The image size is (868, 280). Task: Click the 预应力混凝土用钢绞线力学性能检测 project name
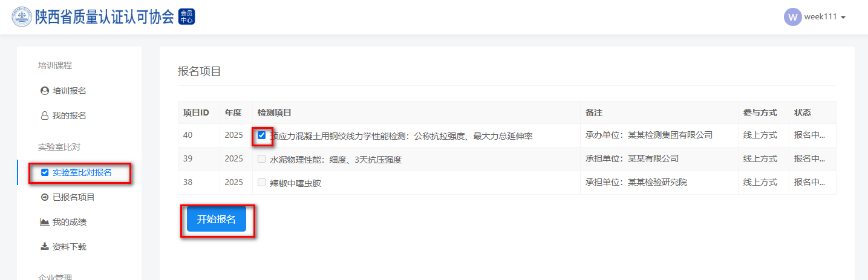point(401,136)
